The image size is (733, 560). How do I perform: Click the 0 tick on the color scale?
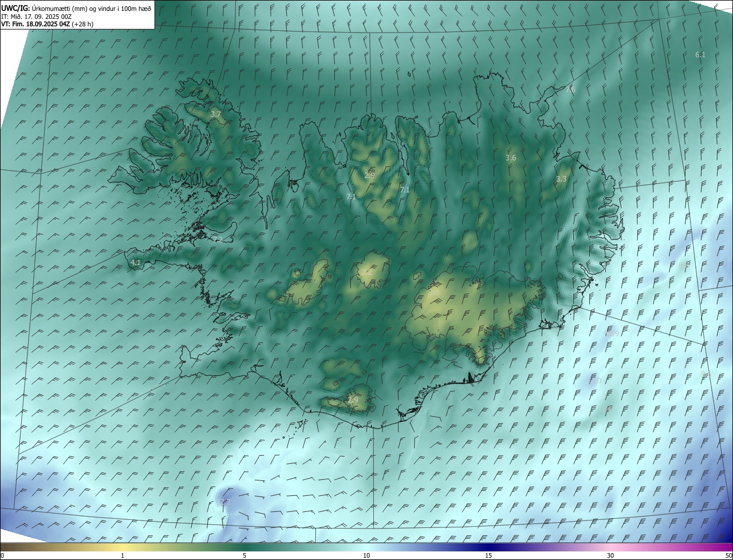[2, 555]
